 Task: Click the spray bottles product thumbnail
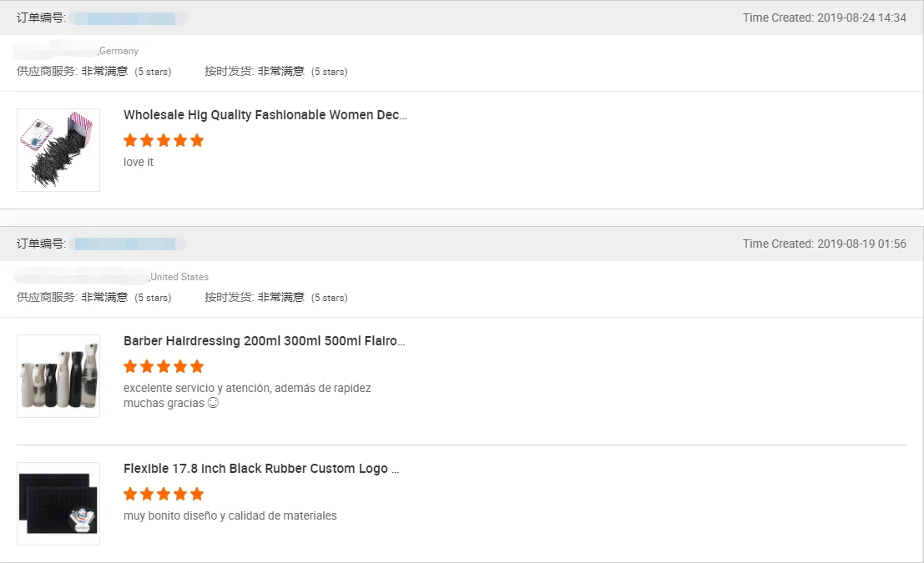pos(58,376)
